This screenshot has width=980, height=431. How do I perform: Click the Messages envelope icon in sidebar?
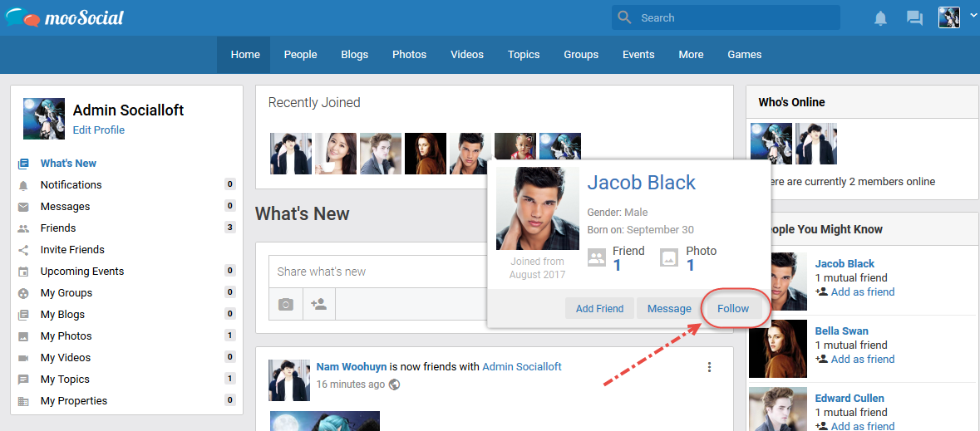[24, 207]
